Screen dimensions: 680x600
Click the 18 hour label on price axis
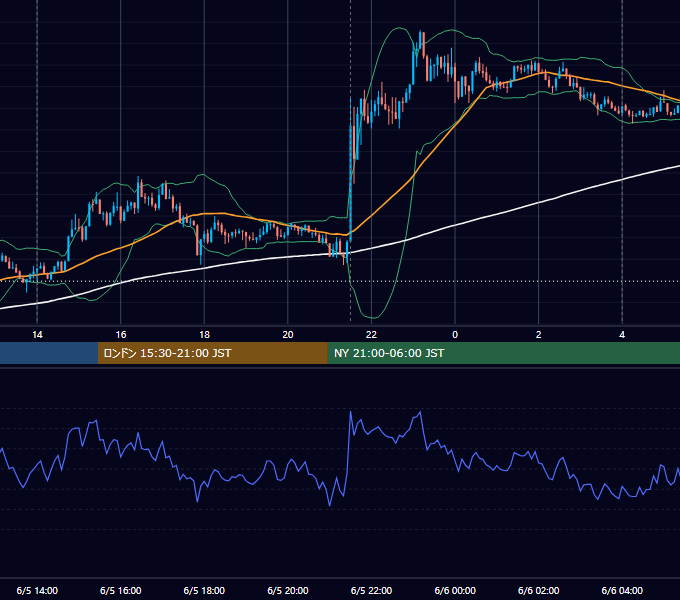point(204,335)
